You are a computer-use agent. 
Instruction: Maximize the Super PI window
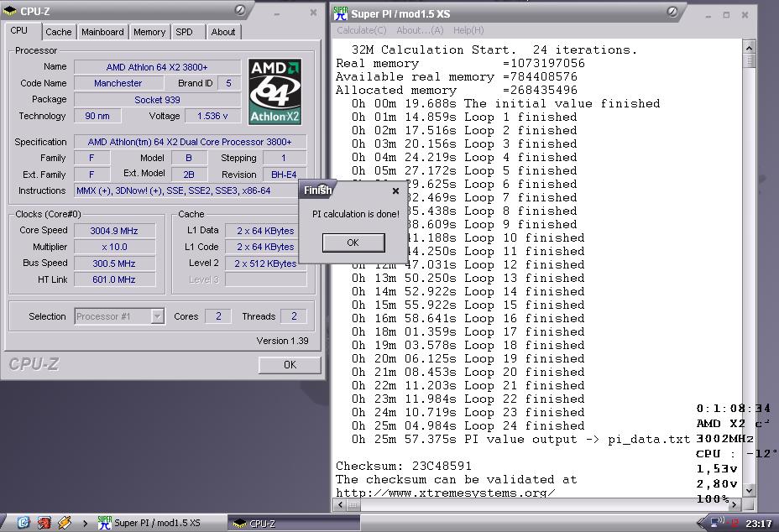click(x=726, y=15)
